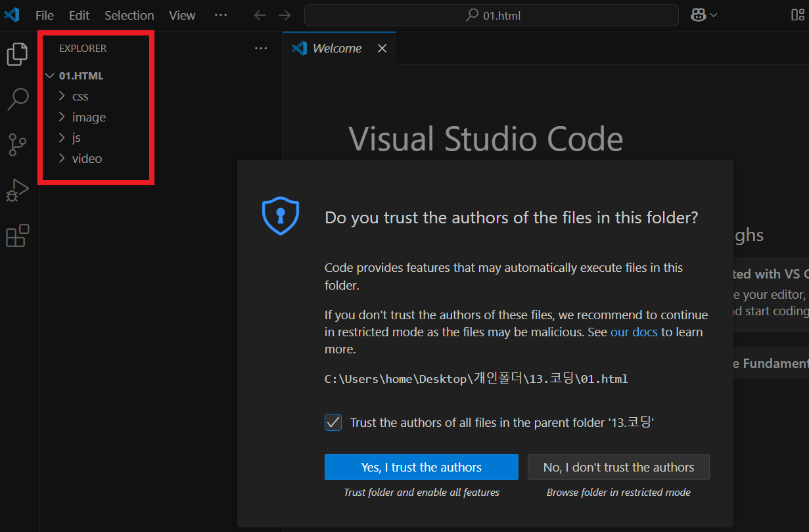Viewport: 809px width, 532px height.
Task: Expand the css folder
Action: click(62, 96)
